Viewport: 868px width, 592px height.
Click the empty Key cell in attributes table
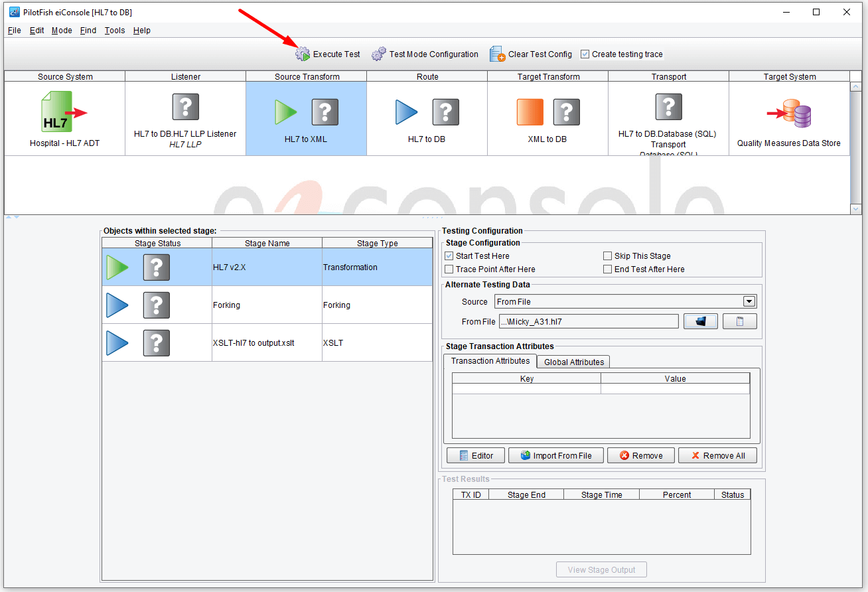pyautogui.click(x=526, y=389)
